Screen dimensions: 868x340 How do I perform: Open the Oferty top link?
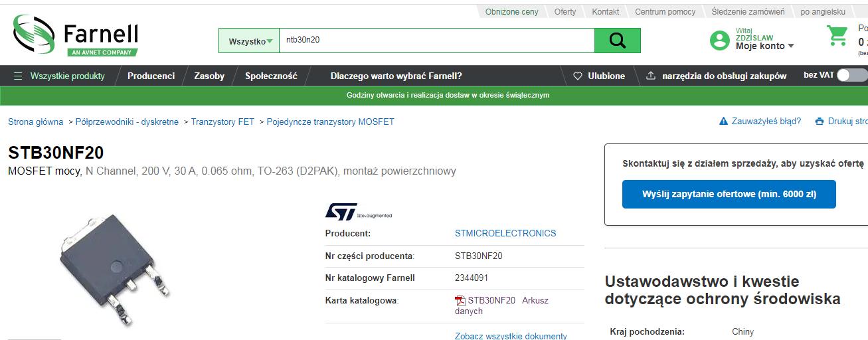565,12
